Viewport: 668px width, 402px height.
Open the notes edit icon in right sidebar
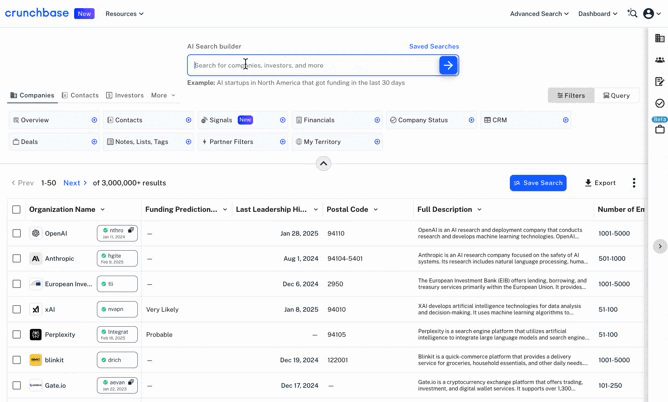[659, 81]
